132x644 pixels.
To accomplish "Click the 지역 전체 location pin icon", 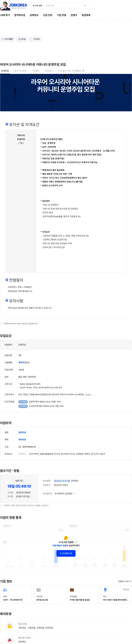I will point(34,6).
